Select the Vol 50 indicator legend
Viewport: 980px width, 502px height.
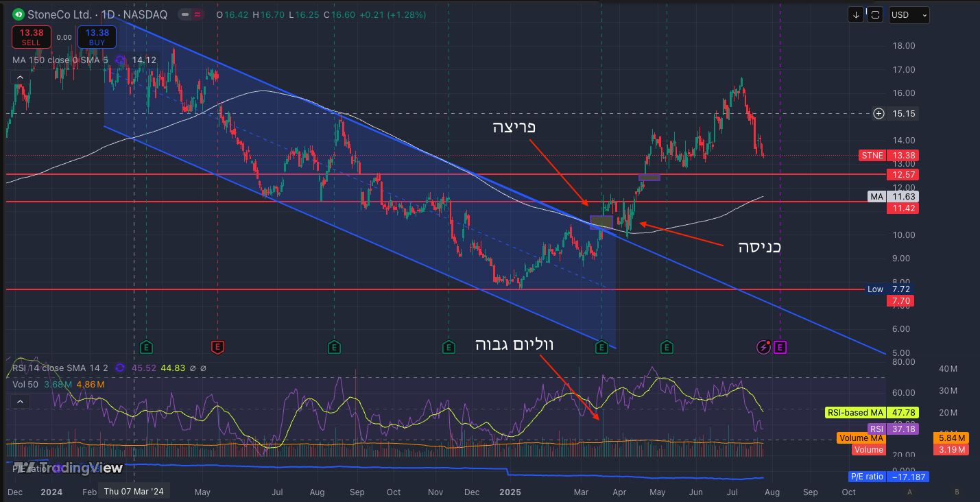point(26,384)
